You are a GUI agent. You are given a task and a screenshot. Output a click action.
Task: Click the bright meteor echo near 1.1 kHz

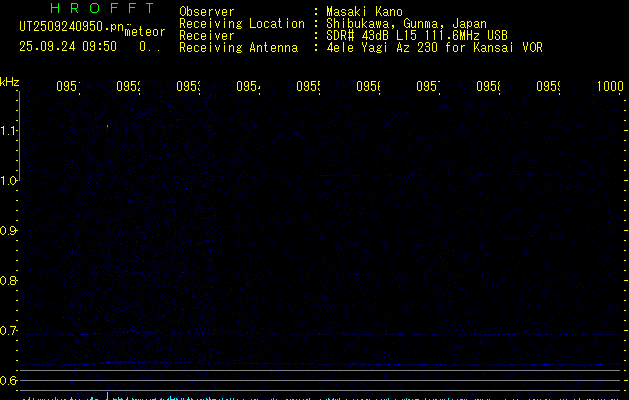[108, 126]
